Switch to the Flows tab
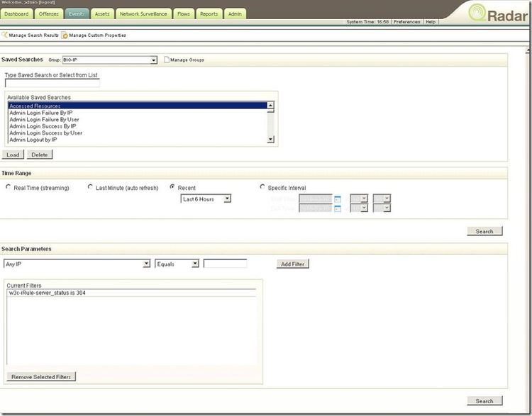Image resolution: width=532 pixels, height=416 pixels. click(184, 14)
